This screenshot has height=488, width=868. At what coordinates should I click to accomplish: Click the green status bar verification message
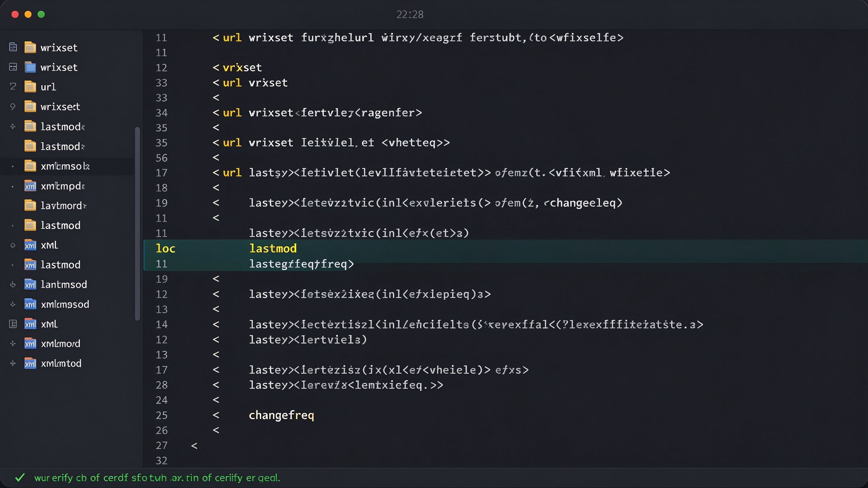(x=157, y=478)
